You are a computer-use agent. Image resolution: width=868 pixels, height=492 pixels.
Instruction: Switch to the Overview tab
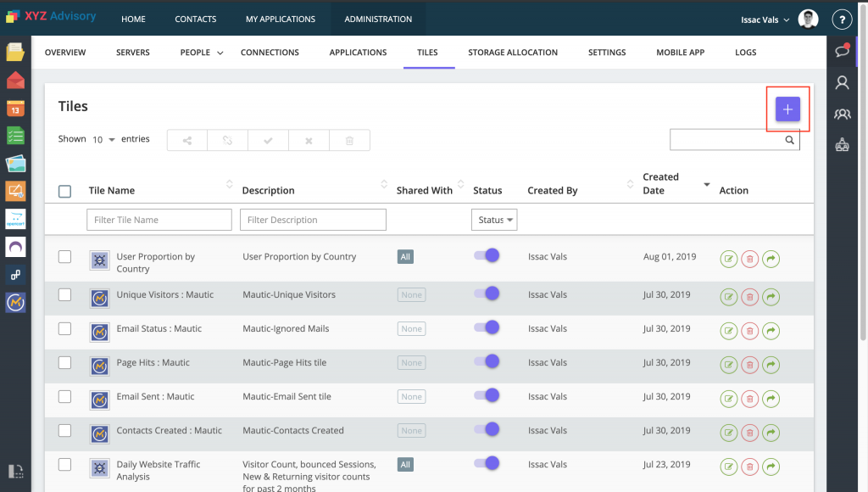65,52
